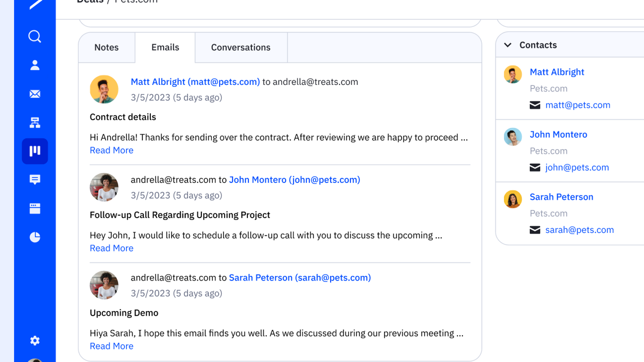Screen dimensions: 644x362
Task: Select the Emails tab
Action: [165, 47]
